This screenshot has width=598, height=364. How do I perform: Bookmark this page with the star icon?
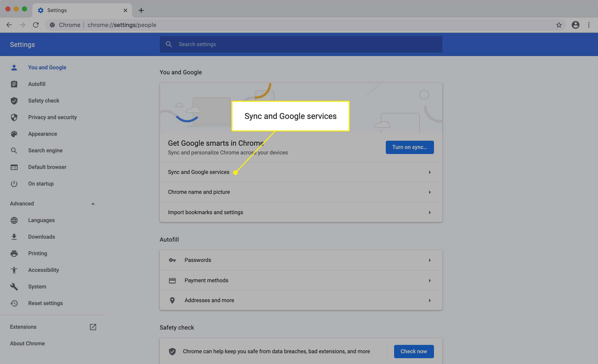(559, 25)
